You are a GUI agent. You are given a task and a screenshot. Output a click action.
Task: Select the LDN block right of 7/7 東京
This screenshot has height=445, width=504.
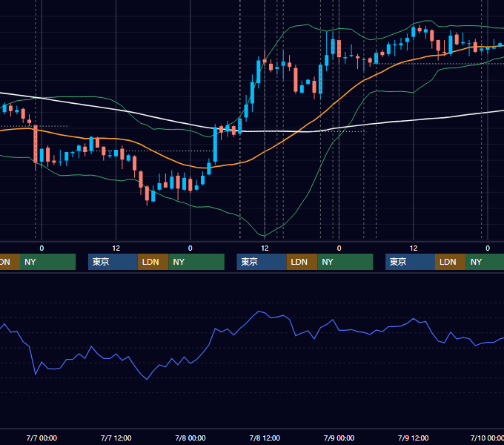pos(153,262)
